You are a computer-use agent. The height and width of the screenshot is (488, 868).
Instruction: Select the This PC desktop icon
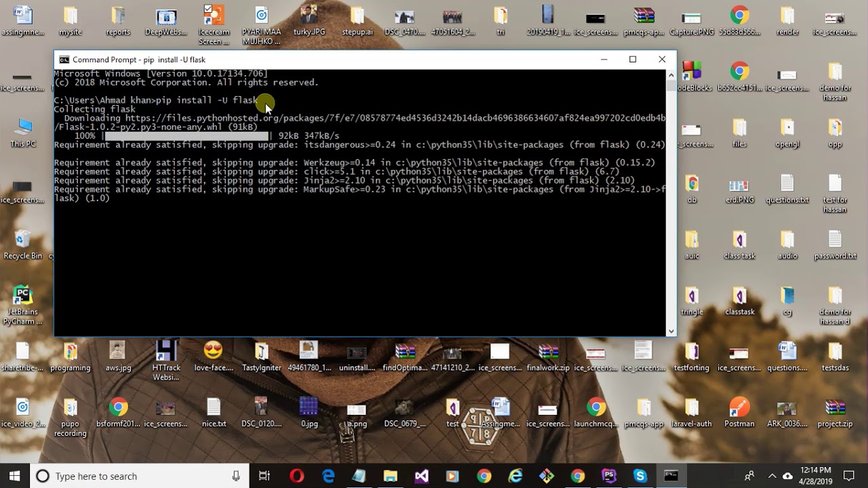point(22,134)
